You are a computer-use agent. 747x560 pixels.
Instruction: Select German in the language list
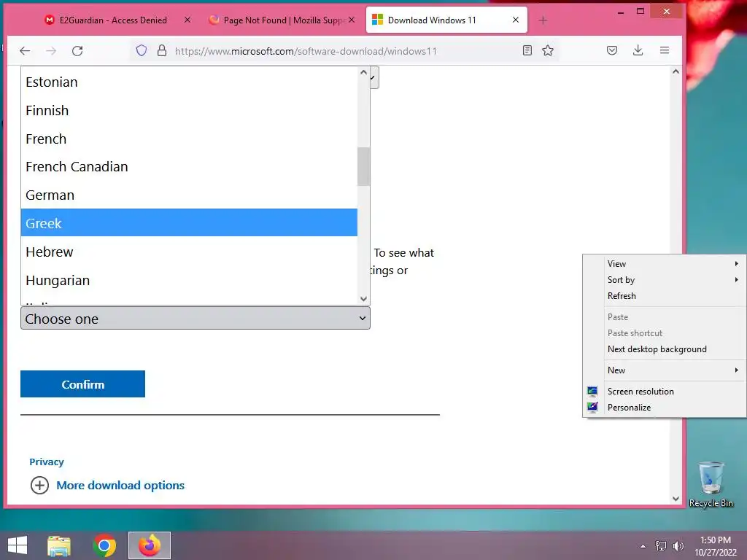pos(189,195)
